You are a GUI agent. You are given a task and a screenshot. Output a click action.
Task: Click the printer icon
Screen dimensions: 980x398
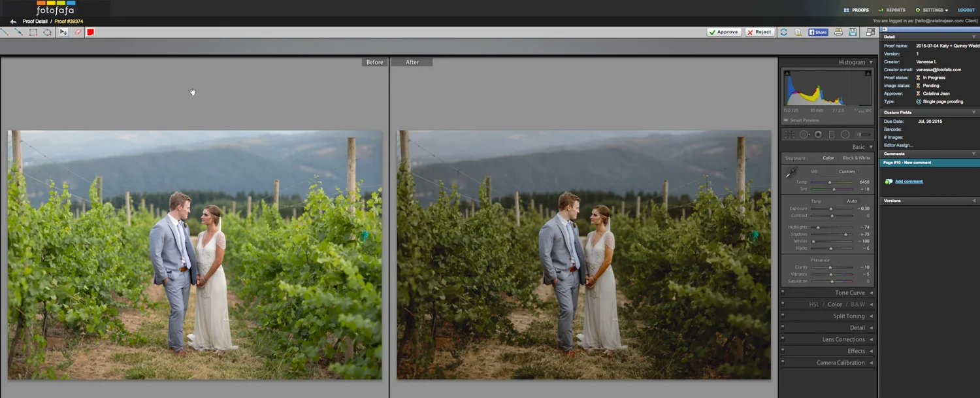[x=838, y=32]
